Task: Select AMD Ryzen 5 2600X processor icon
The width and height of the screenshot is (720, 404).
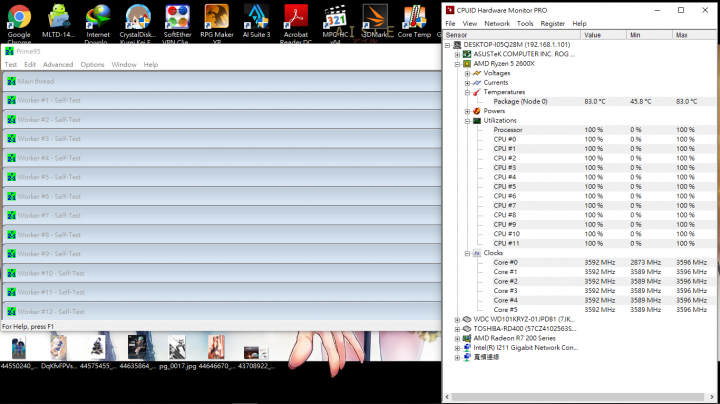Action: click(x=467, y=63)
